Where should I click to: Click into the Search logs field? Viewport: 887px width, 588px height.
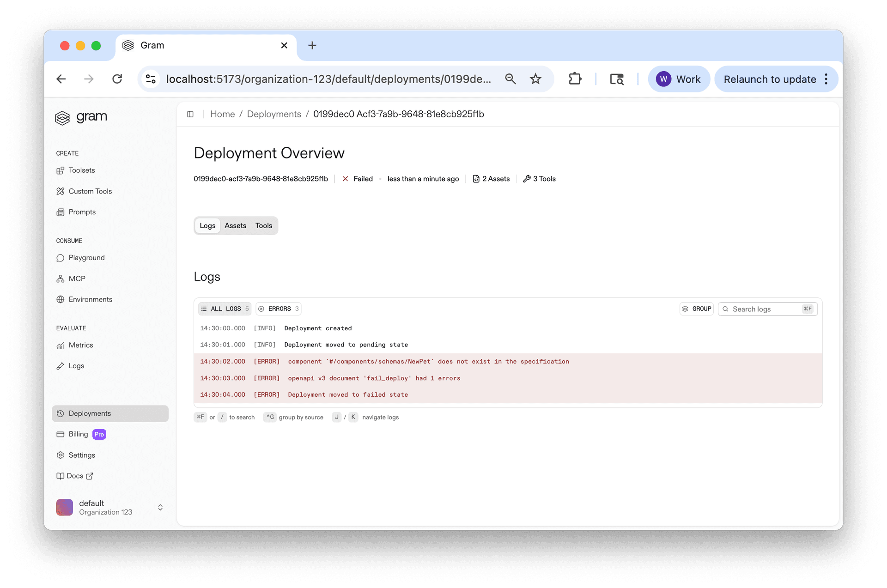(x=762, y=309)
